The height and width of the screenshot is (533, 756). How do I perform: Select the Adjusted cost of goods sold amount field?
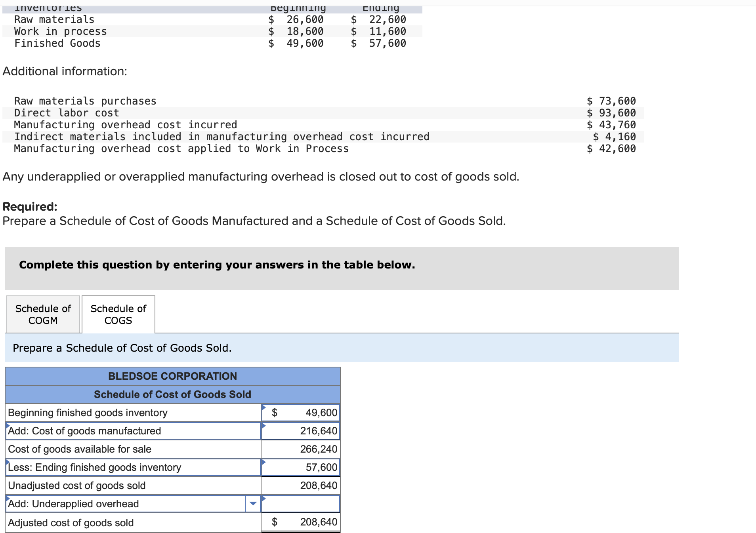(301, 522)
